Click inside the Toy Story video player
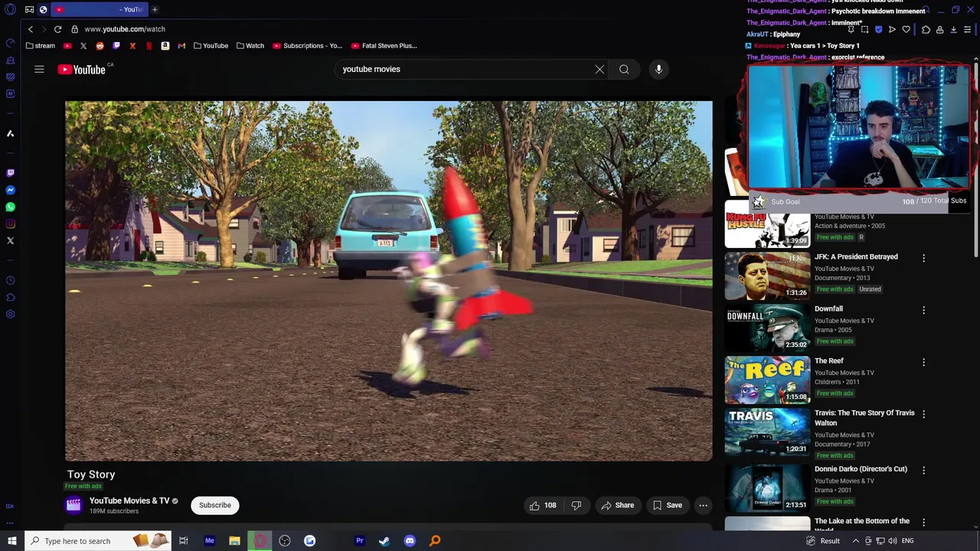The image size is (980, 551). click(x=388, y=281)
